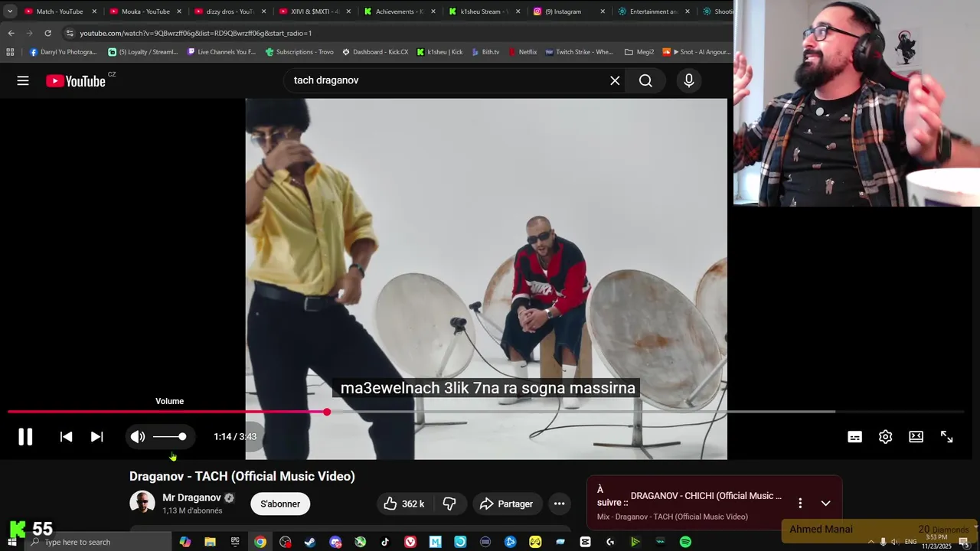Adjust the volume slider handle

point(182,436)
